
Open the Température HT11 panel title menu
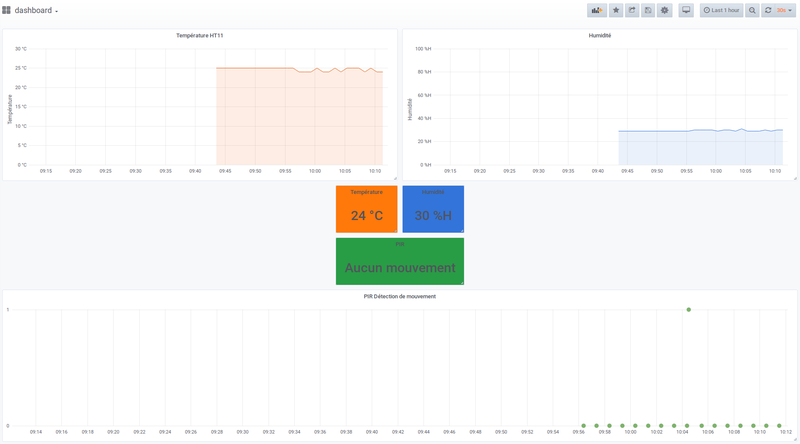199,35
